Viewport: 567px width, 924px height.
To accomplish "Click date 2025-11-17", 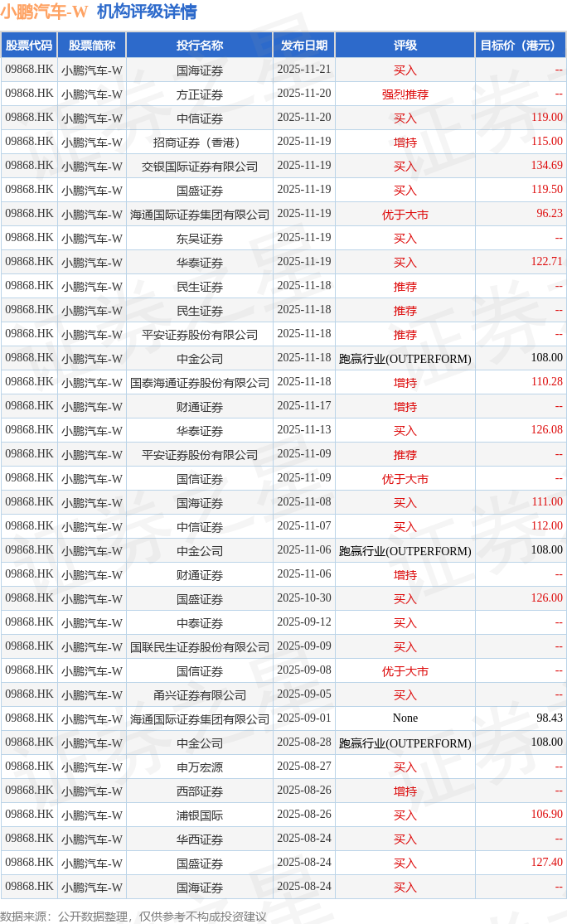I will point(304,406).
